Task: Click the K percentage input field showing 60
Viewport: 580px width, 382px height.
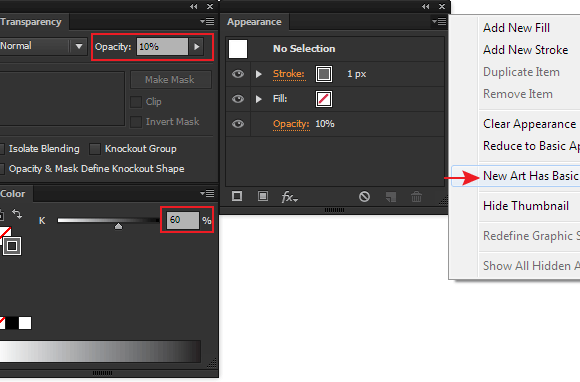Action: 182,220
